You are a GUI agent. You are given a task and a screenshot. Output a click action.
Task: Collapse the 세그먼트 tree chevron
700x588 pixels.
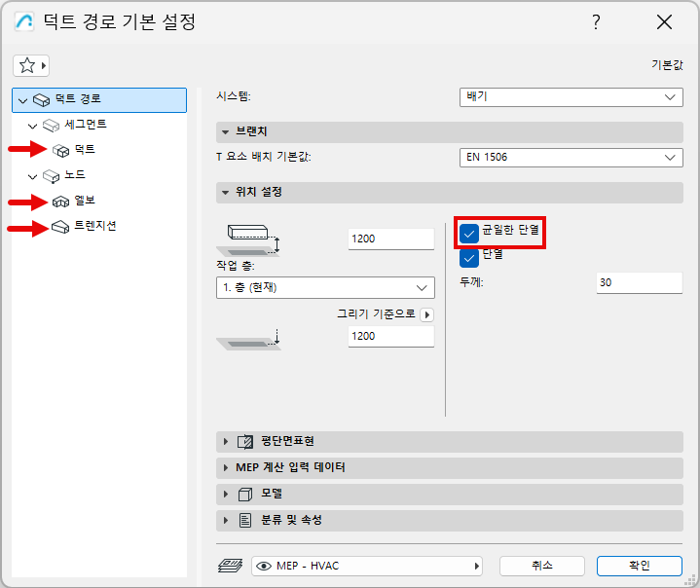pos(32,127)
